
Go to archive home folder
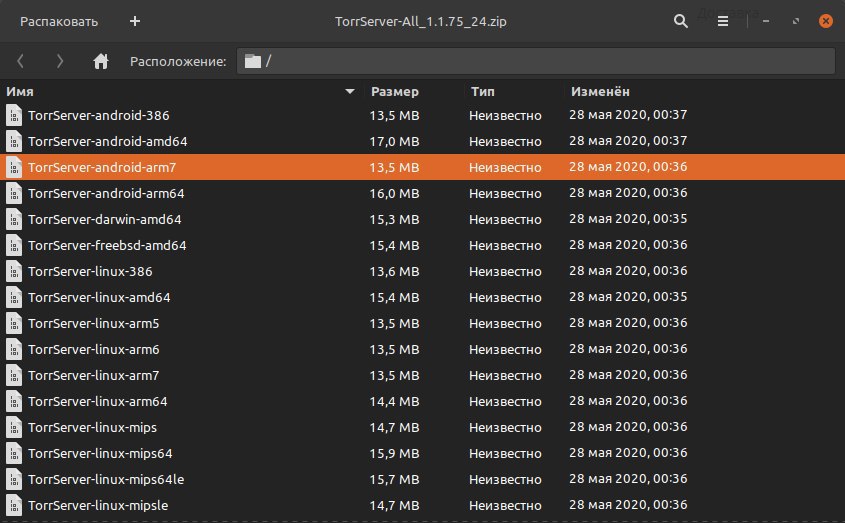[101, 61]
